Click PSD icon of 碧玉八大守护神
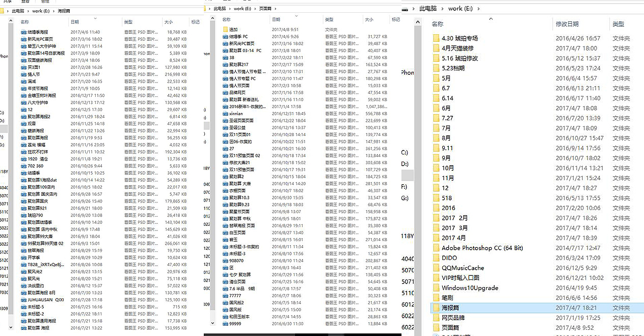 click(x=23, y=46)
